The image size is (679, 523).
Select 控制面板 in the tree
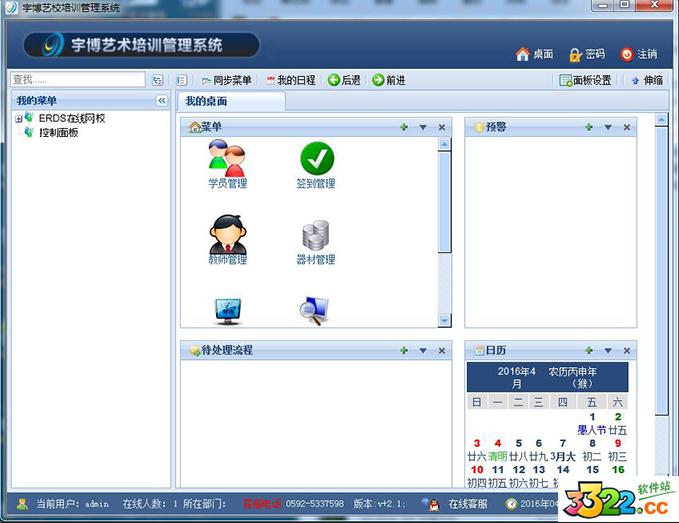(58, 132)
